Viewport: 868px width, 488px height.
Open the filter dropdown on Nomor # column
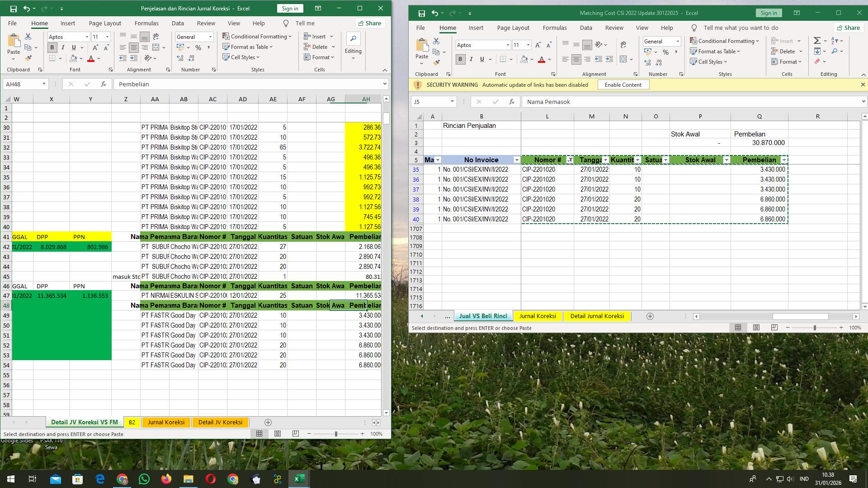coord(571,160)
